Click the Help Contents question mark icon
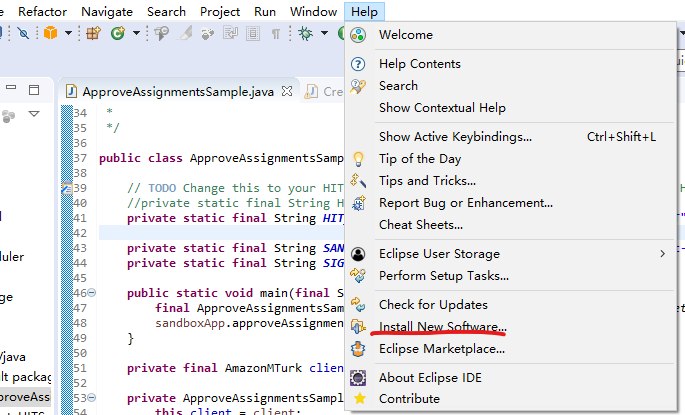Screen dimensions: 685x415 [x=358, y=64]
